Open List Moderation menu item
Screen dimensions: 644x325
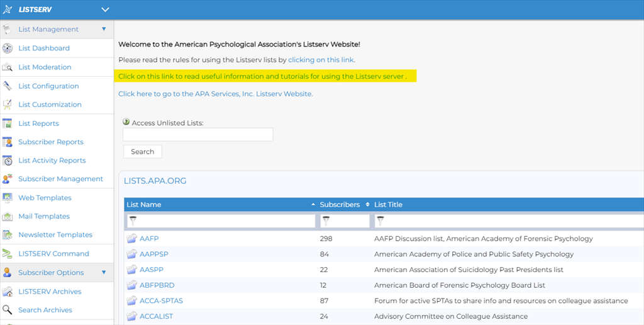[45, 67]
